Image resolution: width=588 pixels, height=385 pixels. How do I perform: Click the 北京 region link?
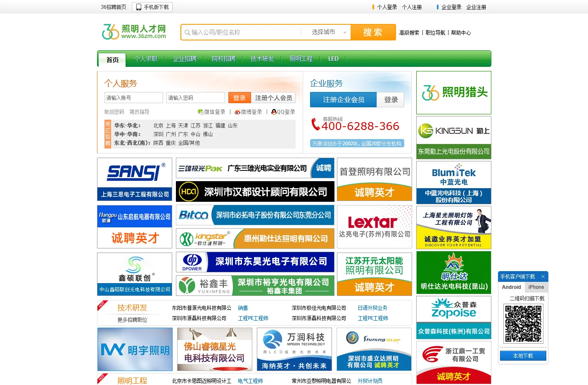point(158,125)
